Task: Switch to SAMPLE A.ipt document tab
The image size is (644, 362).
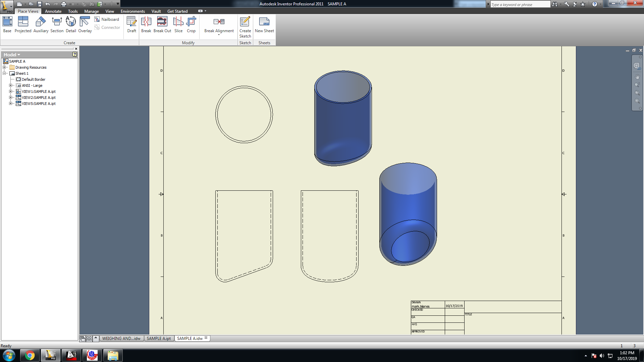Action: (159, 339)
